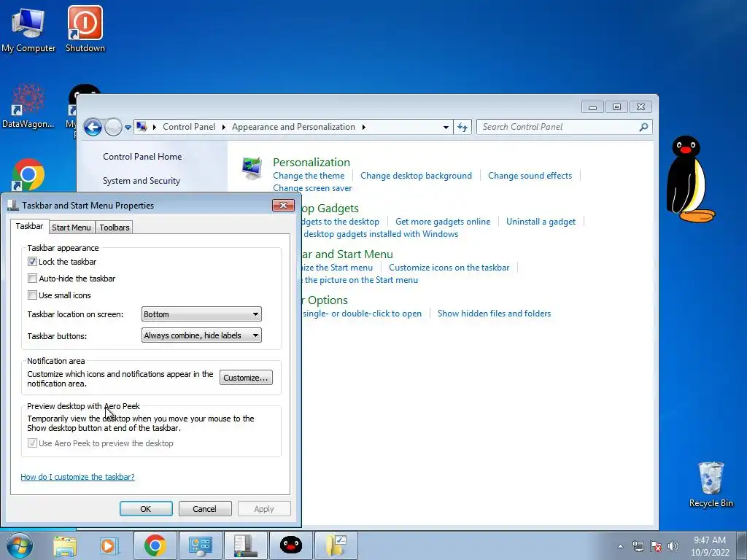Click the server tower taskbar icon
The height and width of the screenshot is (560, 747).
tap(245, 545)
